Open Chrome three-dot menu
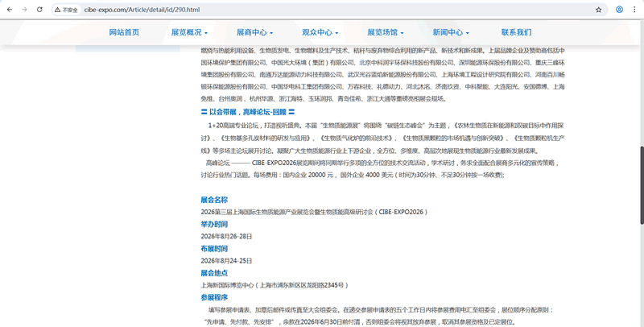Image resolution: width=644 pixels, height=327 pixels. pos(635,10)
